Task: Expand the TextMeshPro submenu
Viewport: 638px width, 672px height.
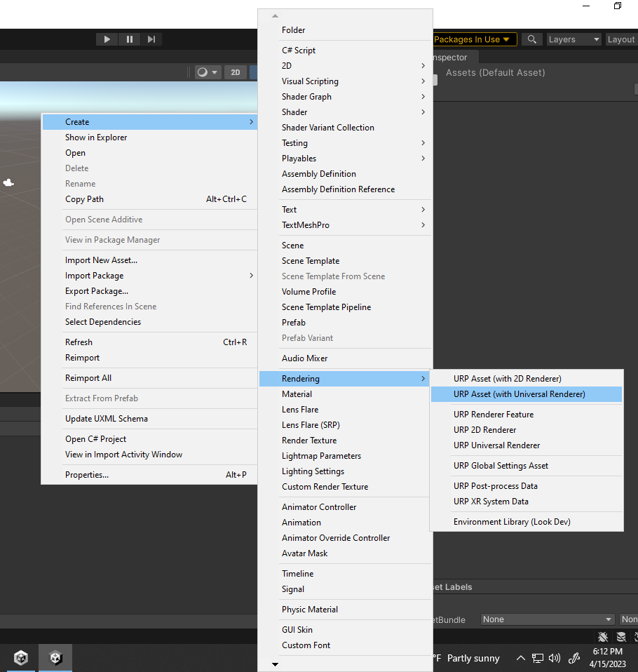Action: pos(346,225)
